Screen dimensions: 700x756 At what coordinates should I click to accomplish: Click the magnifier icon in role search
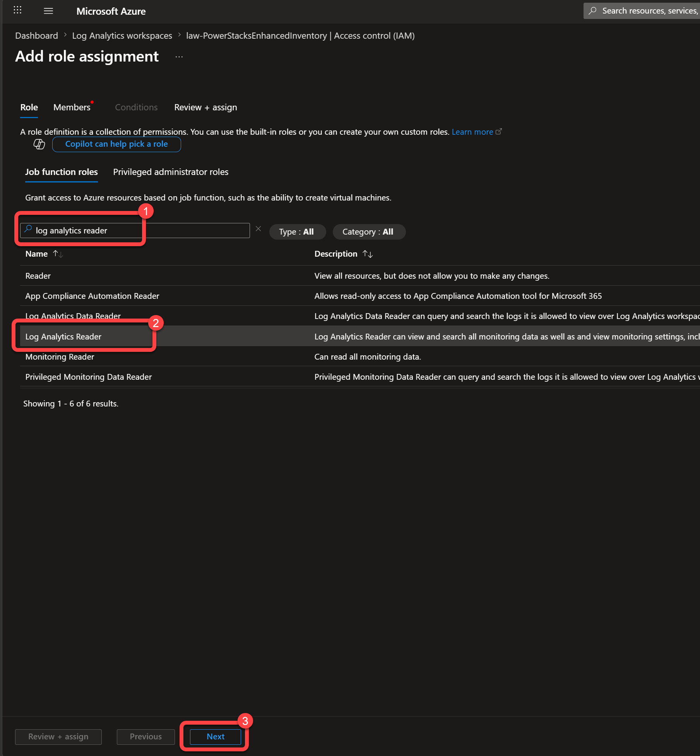coord(28,230)
